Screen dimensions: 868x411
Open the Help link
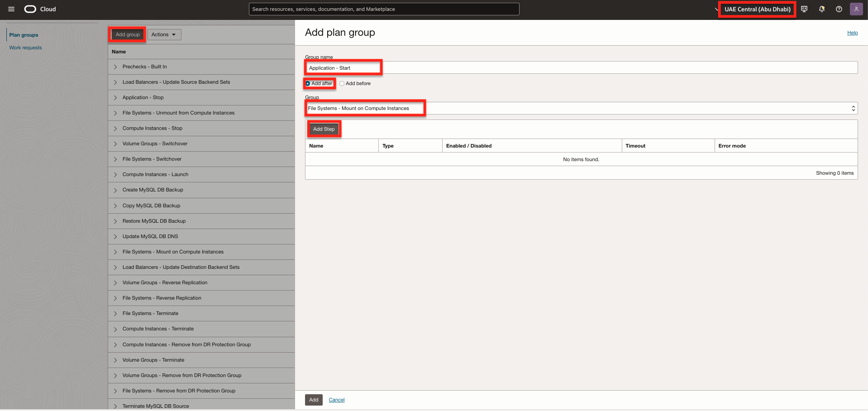coord(852,33)
